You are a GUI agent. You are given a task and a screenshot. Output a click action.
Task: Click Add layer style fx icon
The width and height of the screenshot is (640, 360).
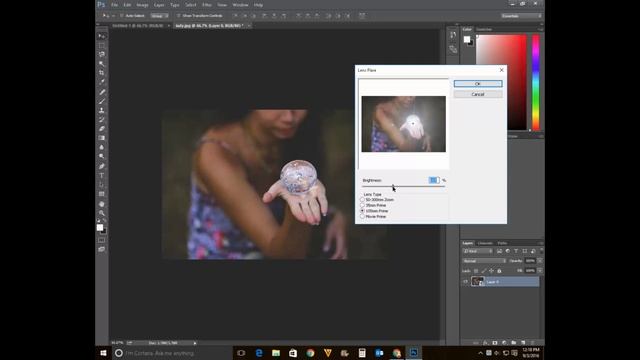[485, 342]
